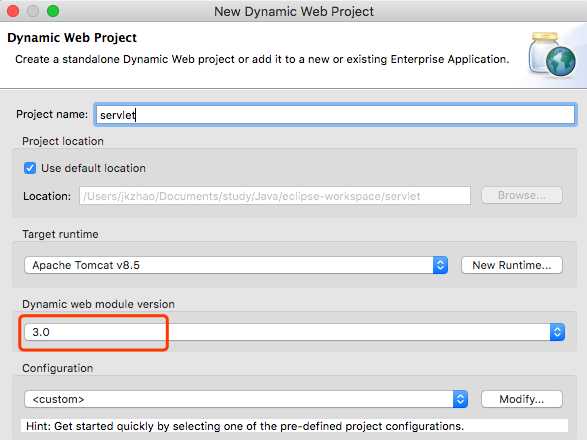Open the 3.0 module version dropdown
Image resolution: width=587 pixels, height=440 pixels.
coord(294,332)
